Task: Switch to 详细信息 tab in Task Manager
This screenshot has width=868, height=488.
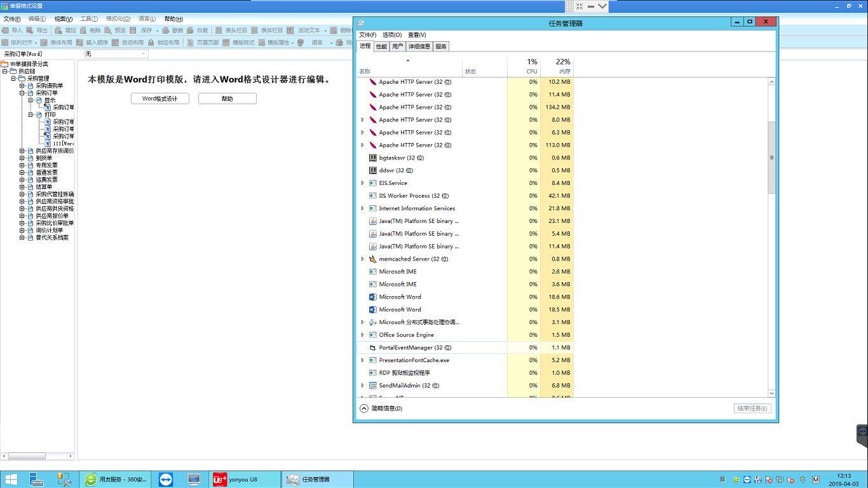Action: click(419, 46)
